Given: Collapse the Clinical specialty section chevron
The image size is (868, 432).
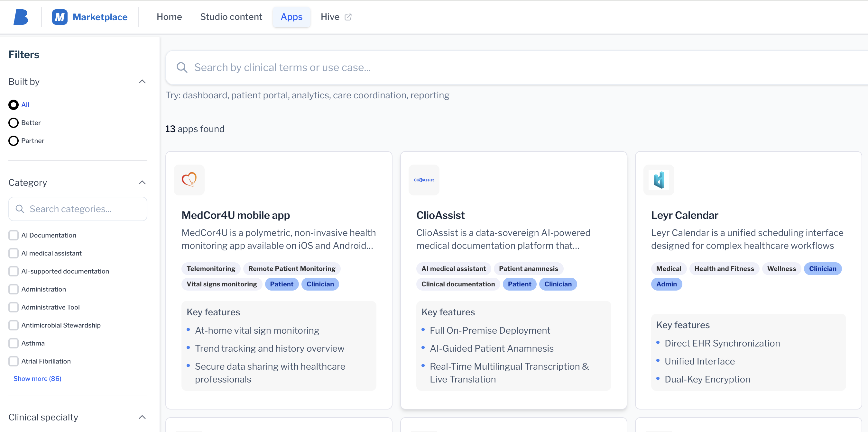Looking at the screenshot, I should tap(142, 417).
